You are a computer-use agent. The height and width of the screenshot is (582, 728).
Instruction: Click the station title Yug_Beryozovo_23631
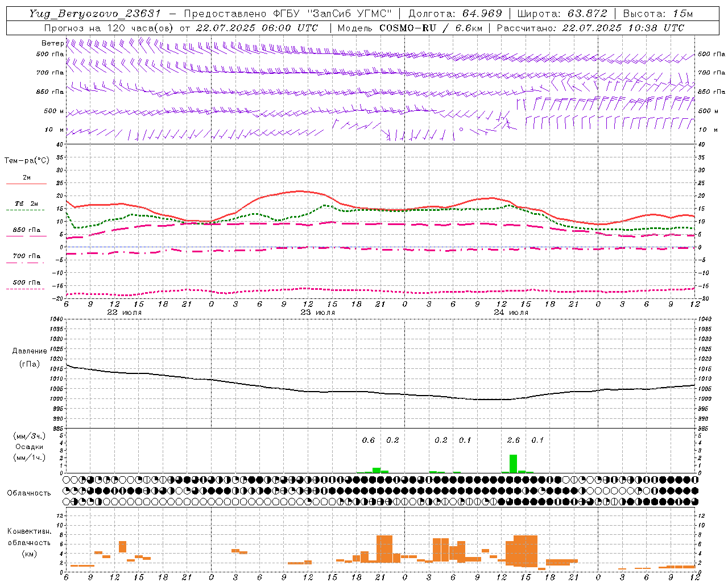[x=94, y=14]
